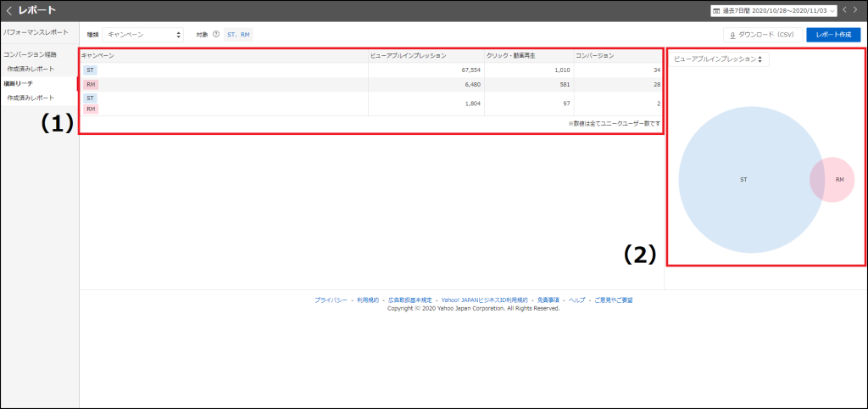
Task: Click the RM tag in the second table row
Action: click(x=91, y=85)
